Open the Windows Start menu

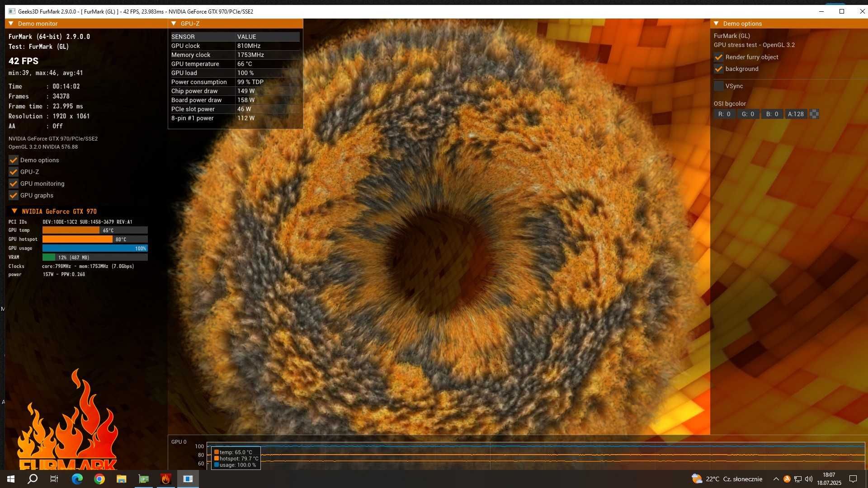pos(11,479)
